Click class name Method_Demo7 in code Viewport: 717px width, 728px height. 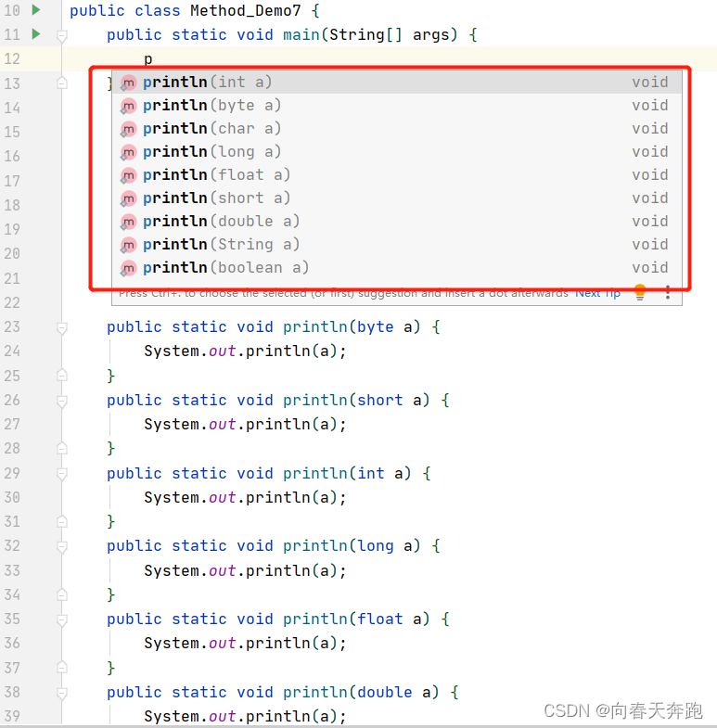click(x=246, y=11)
